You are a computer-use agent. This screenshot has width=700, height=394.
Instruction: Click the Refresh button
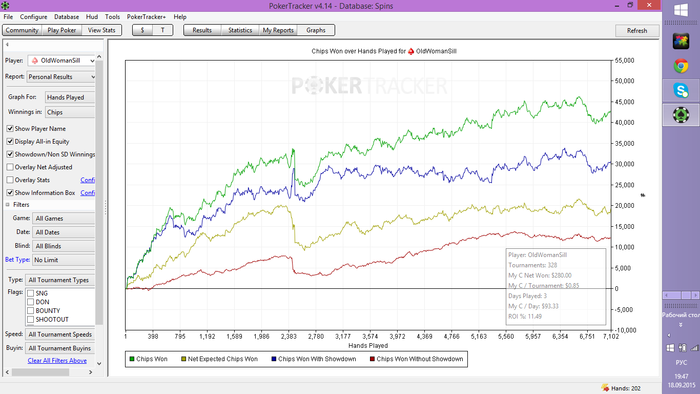[637, 30]
